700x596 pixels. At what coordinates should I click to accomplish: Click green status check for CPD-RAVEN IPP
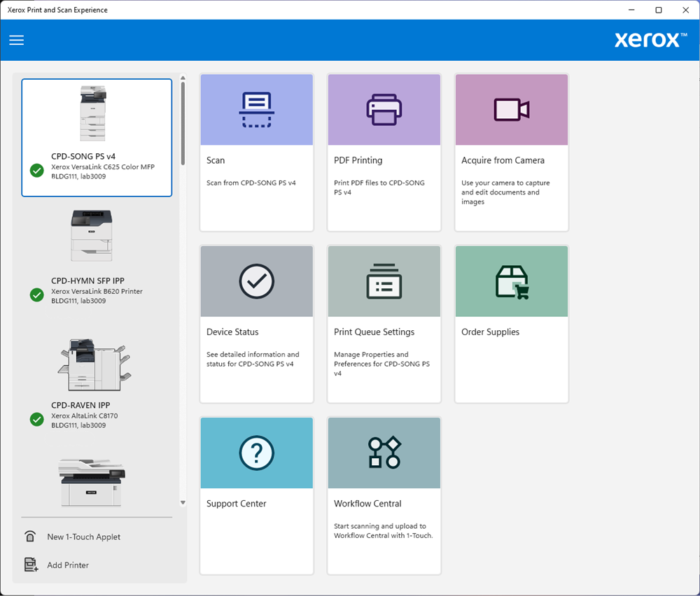click(x=36, y=419)
